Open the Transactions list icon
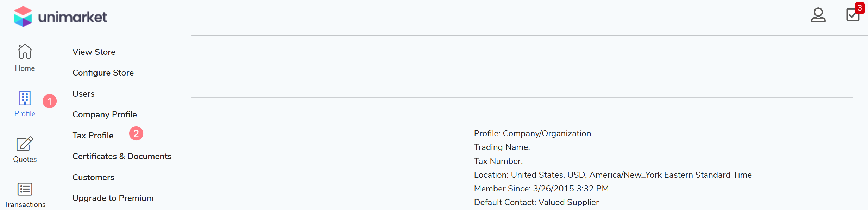 tap(25, 189)
